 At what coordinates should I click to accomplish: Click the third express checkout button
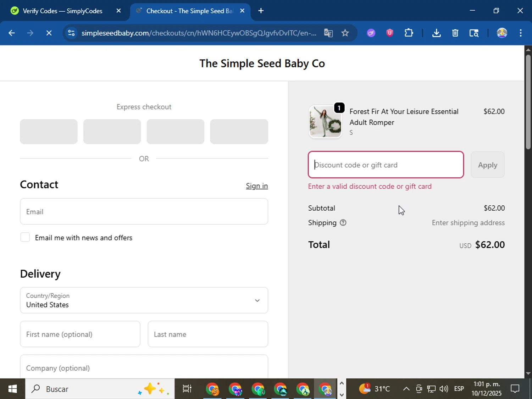176,132
